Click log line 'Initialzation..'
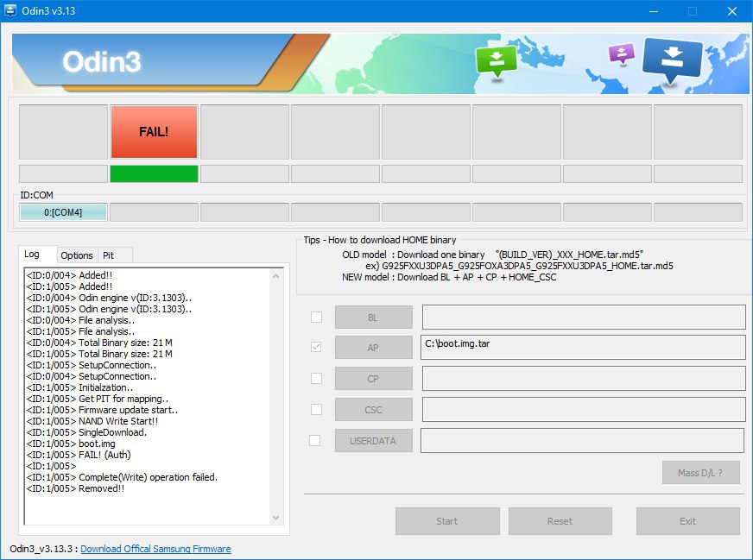 (x=79, y=387)
